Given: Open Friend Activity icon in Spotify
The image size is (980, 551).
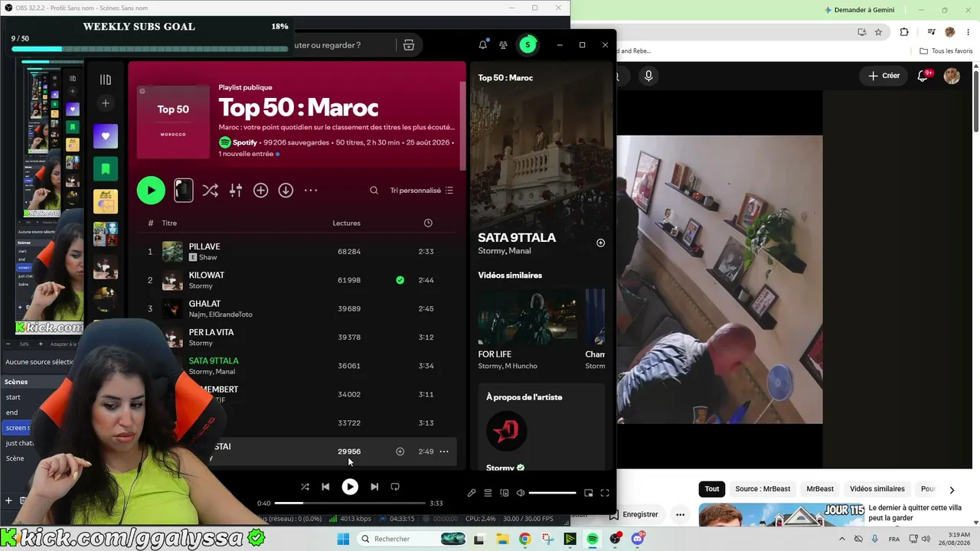Looking at the screenshot, I should (503, 45).
